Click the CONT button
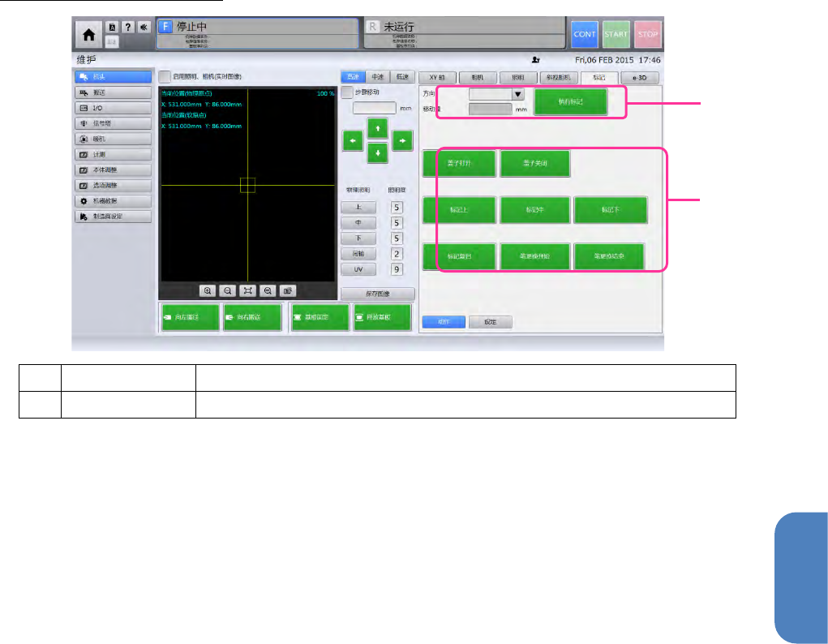This screenshot has width=828, height=644. [585, 34]
